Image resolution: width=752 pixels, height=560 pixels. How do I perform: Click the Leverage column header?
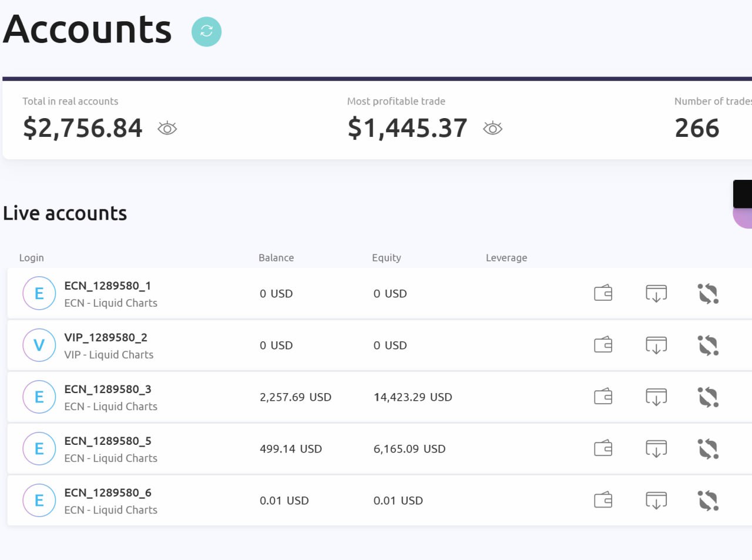[506, 258]
